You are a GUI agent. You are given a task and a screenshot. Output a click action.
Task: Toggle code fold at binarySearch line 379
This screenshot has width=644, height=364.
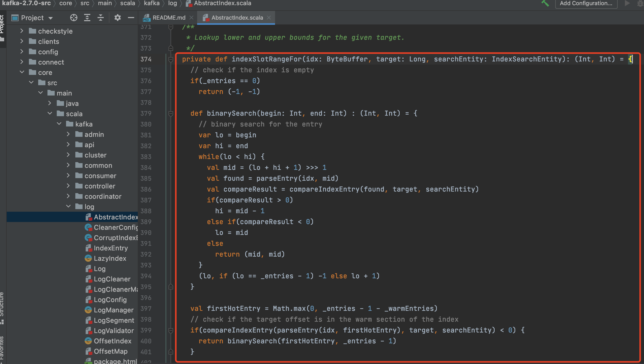click(171, 114)
